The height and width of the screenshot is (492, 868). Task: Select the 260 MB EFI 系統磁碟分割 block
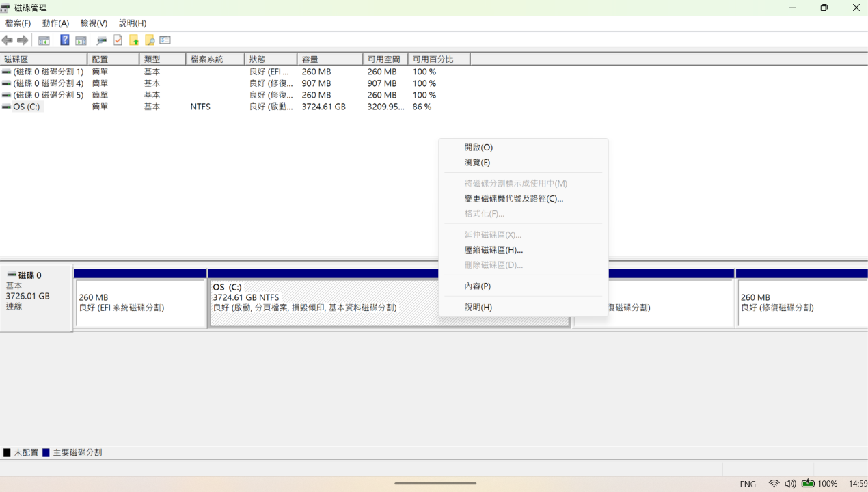(140, 298)
